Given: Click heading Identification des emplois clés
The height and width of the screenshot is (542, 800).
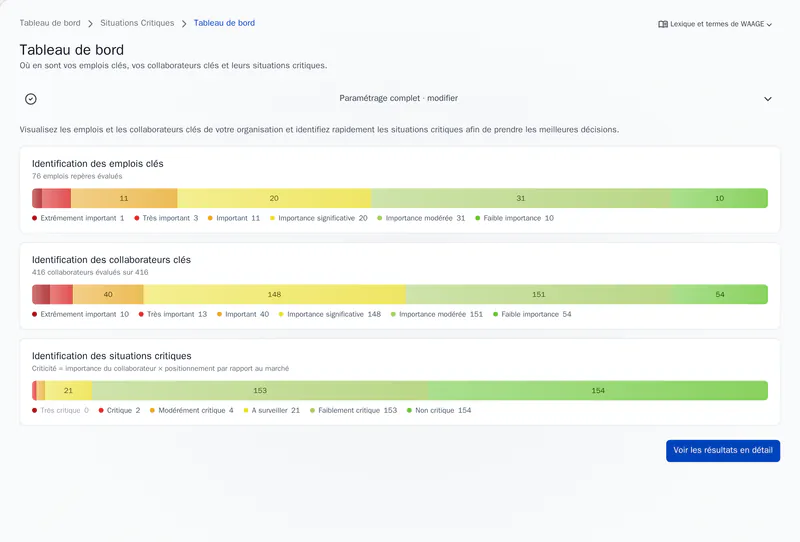Looking at the screenshot, I should pyautogui.click(x=97, y=164).
